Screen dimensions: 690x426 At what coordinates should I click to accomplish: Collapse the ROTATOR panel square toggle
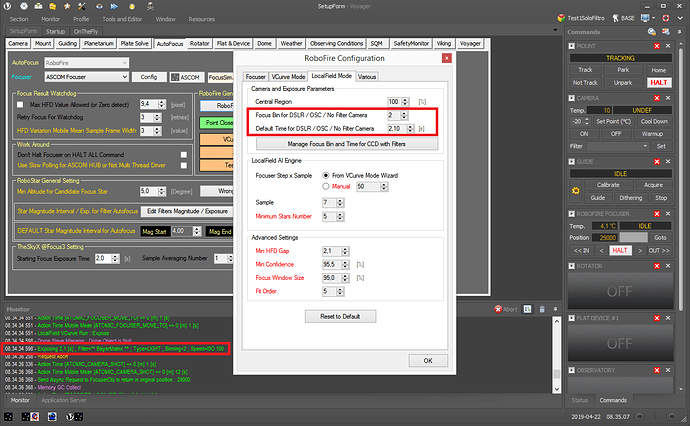[572, 266]
